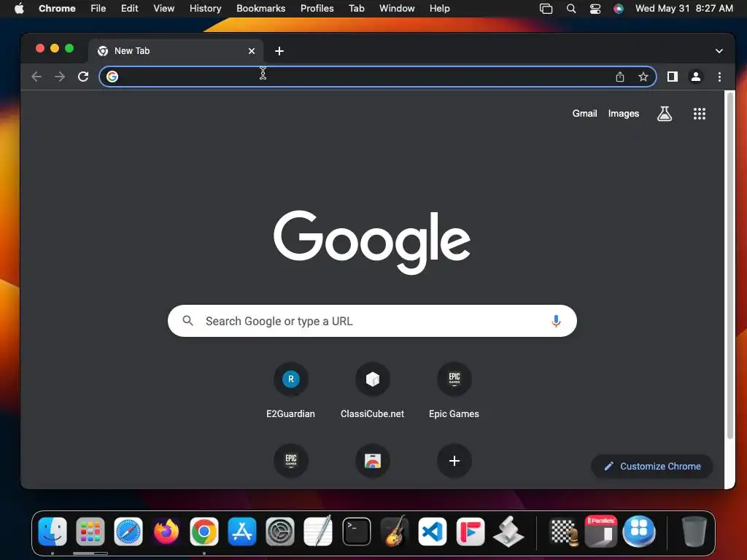Viewport: 747px width, 560px height.
Task: Open Chrome's three-dot menu
Action: click(719, 77)
